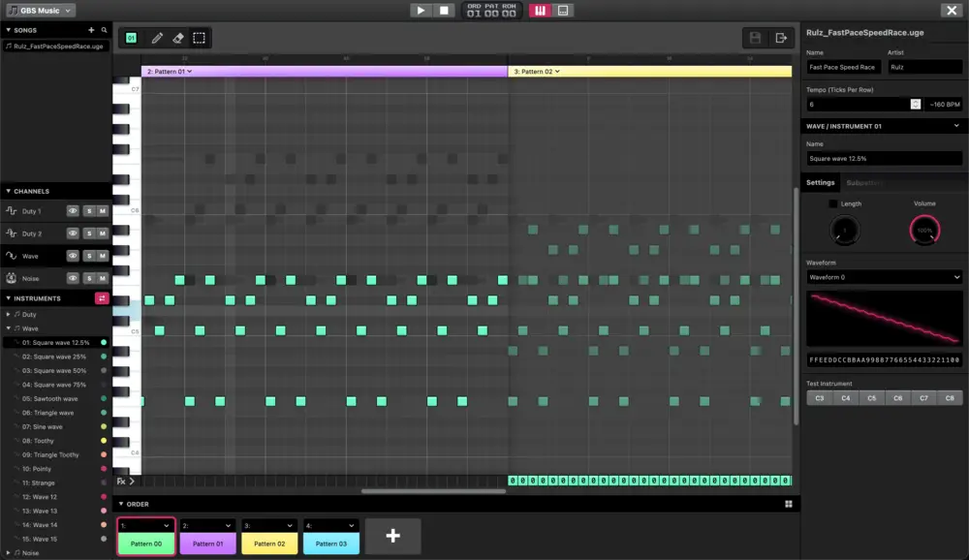Collapse the Channels panel
The image size is (969, 560).
(x=8, y=191)
